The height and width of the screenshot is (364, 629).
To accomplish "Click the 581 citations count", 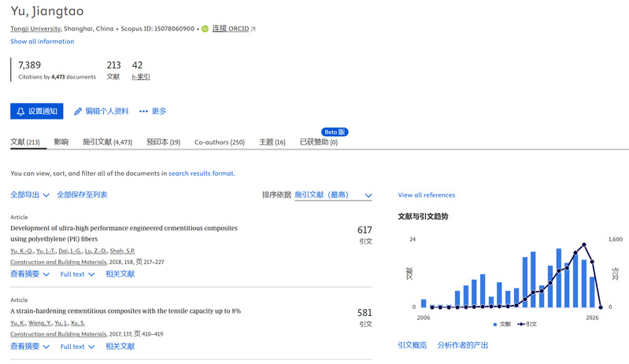I will click(x=364, y=313).
